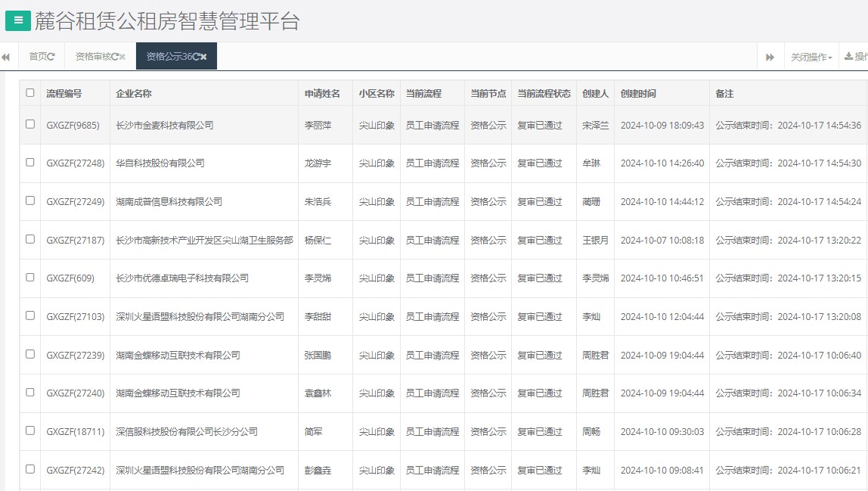Click the green hamburger menu icon
This screenshot has width=868, height=491.
17,20
